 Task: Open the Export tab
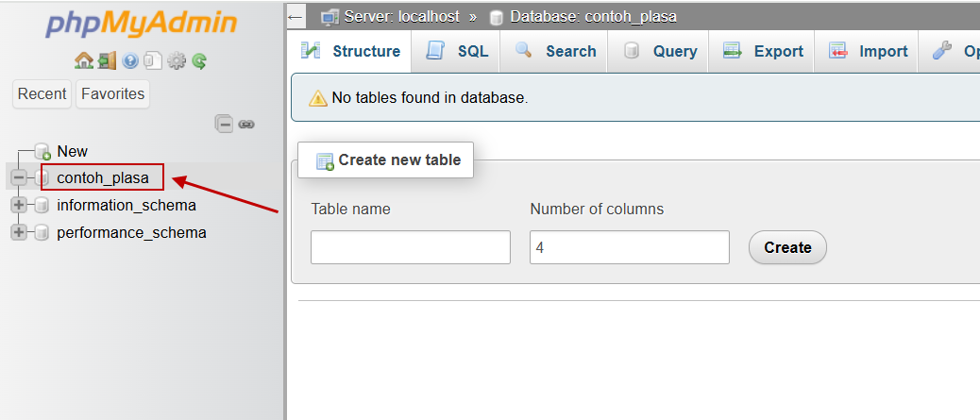point(762,51)
